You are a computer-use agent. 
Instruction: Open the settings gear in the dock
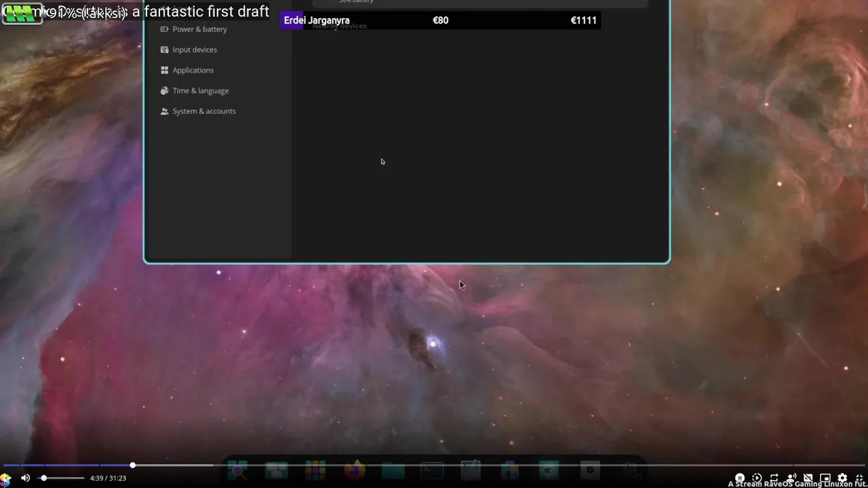[590, 470]
